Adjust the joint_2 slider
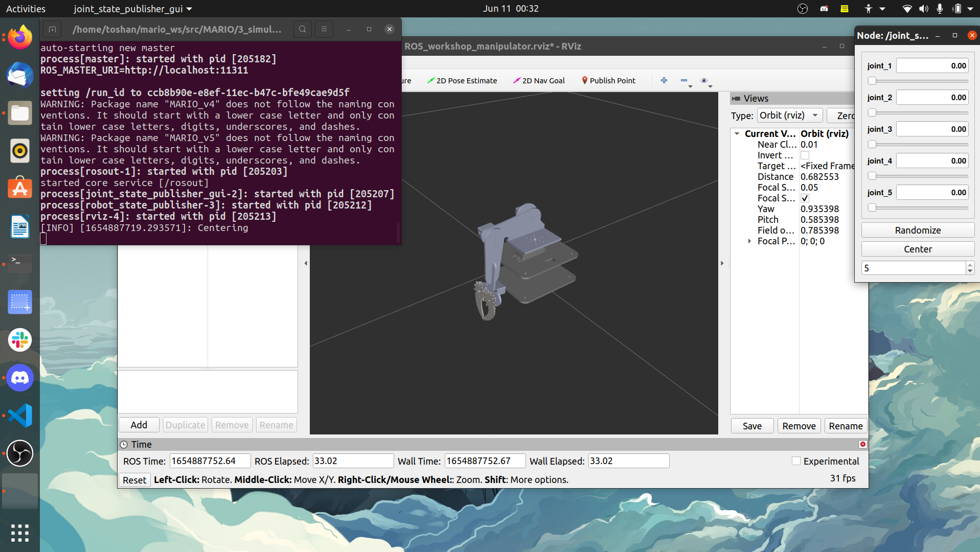This screenshot has width=980, height=552. pos(918,112)
